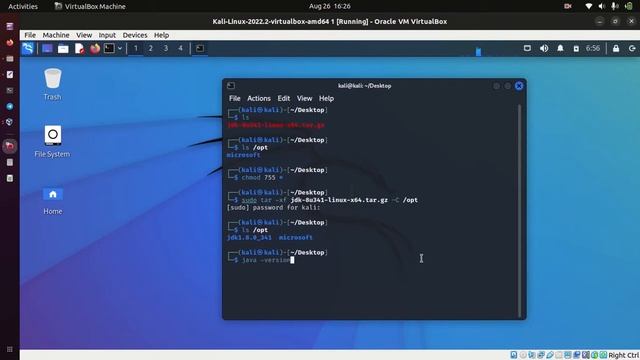
Task: Open the VirtualBox Machine app menu in top bar
Action: coord(90,6)
